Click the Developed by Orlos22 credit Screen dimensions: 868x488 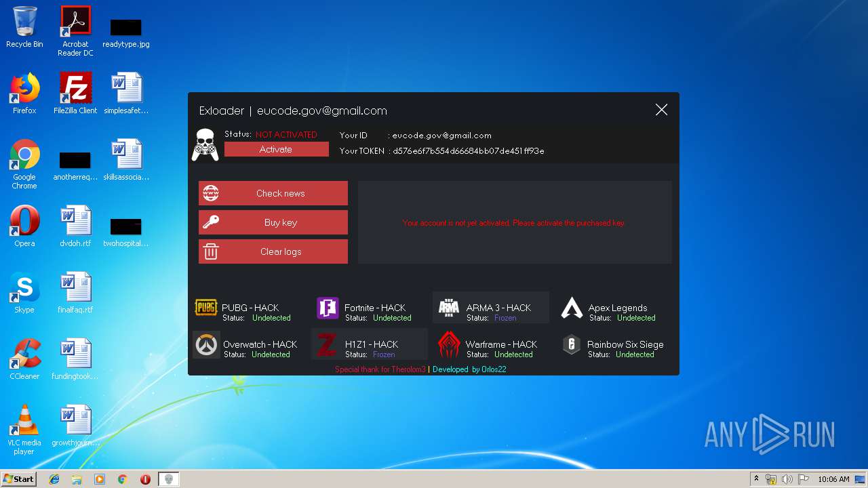469,369
